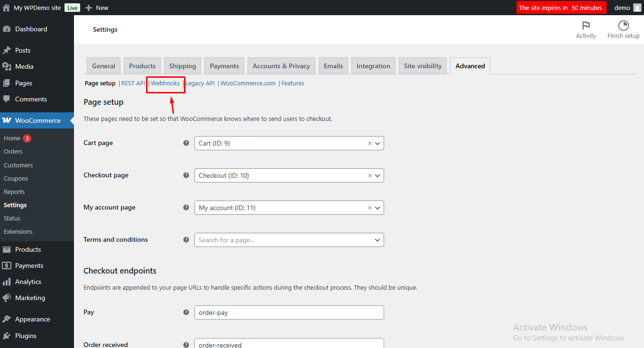Click help icon next to Terms and conditions

pos(186,239)
